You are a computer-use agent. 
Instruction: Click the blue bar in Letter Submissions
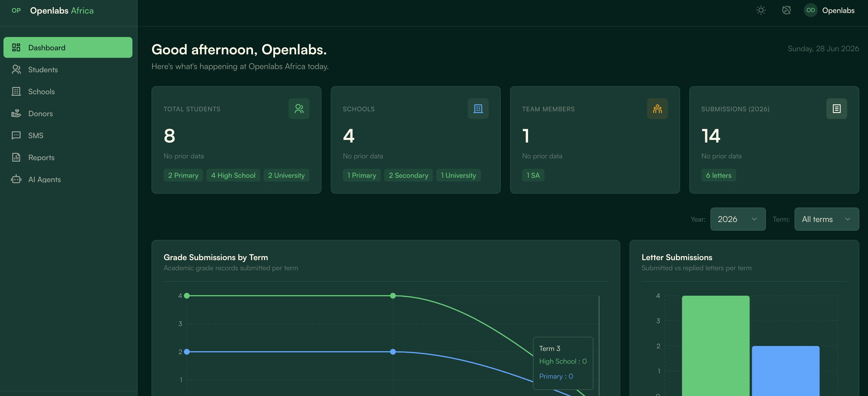(785, 371)
